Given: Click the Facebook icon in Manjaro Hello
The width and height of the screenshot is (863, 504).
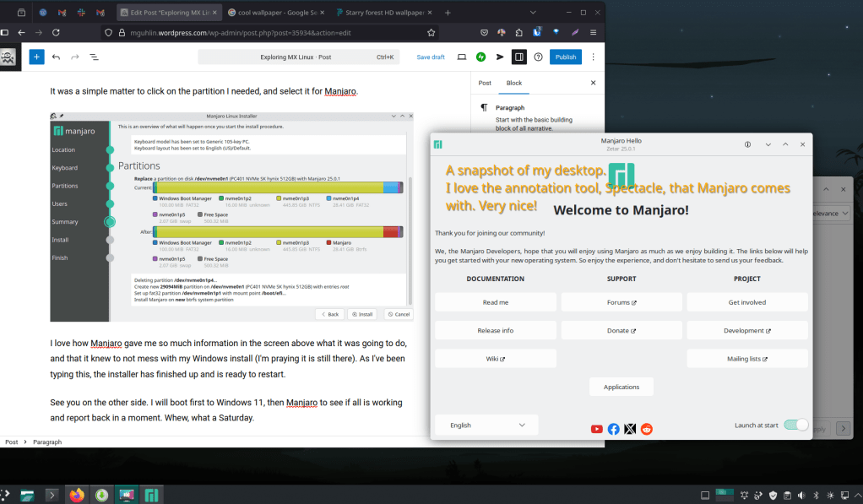Looking at the screenshot, I should (614, 429).
